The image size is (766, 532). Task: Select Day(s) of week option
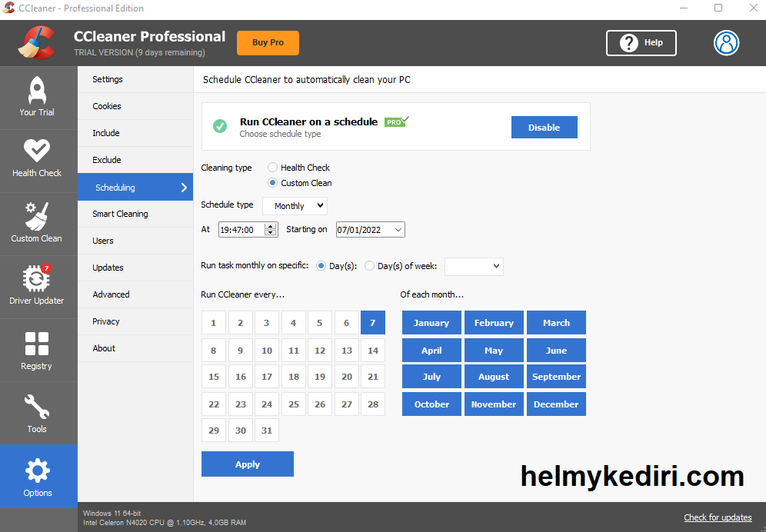(x=369, y=266)
